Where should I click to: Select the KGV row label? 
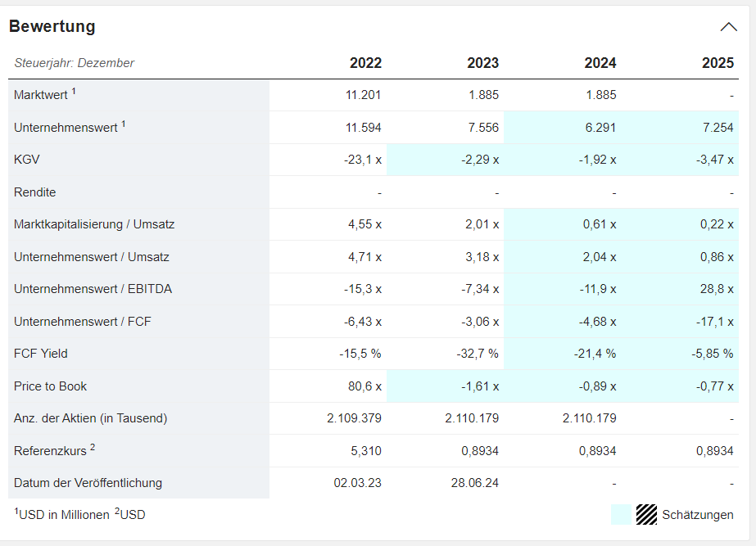(x=26, y=160)
